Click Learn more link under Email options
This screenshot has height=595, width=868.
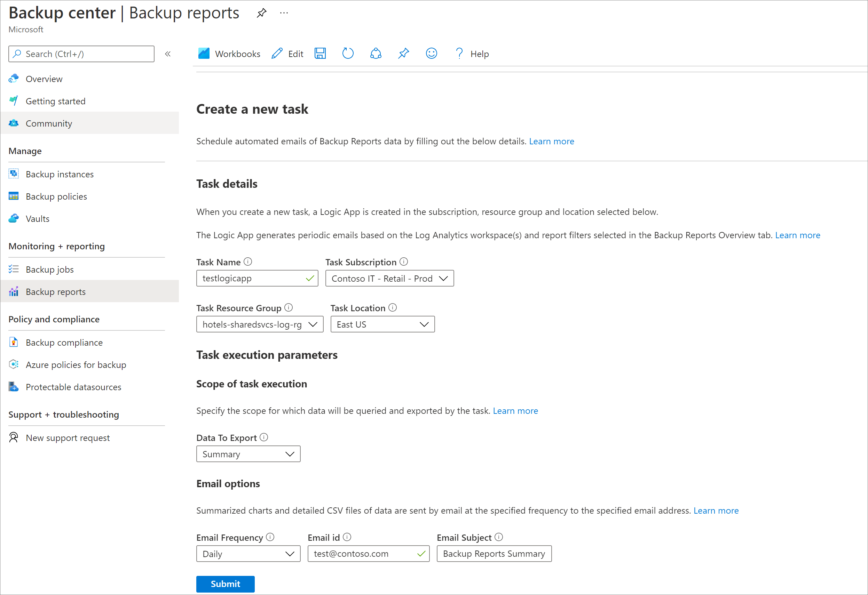click(716, 510)
